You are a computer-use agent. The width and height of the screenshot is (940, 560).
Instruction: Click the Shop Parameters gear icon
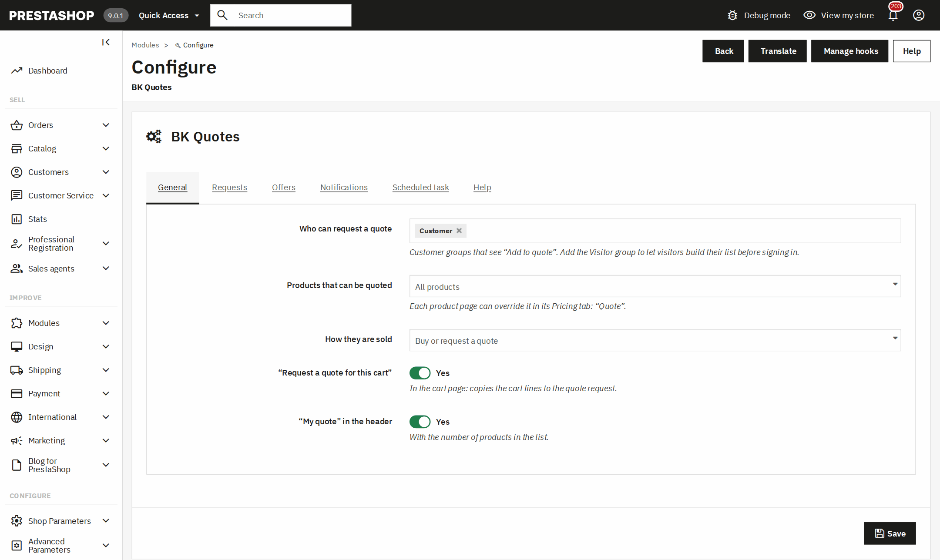point(17,521)
